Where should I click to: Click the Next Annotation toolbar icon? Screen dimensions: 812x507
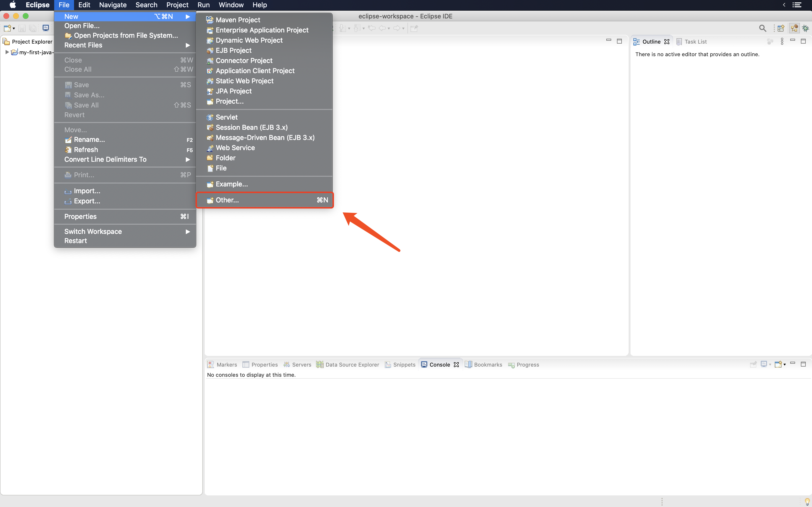(342, 29)
